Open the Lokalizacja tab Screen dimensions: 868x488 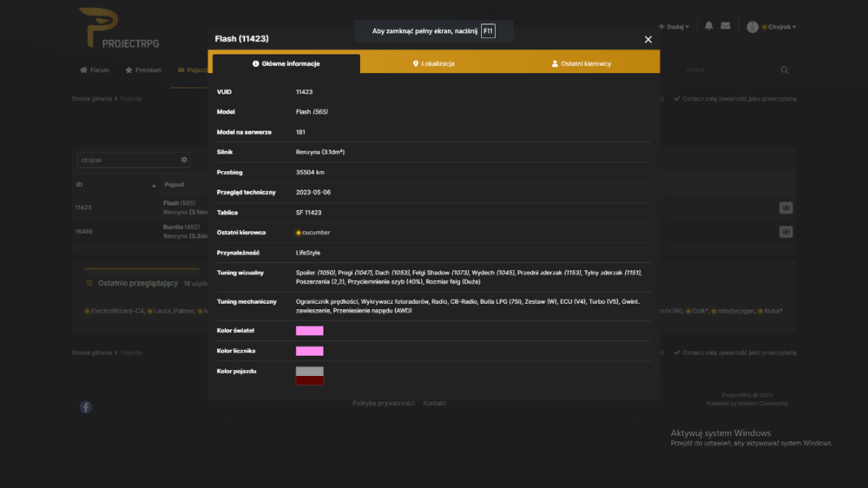433,63
